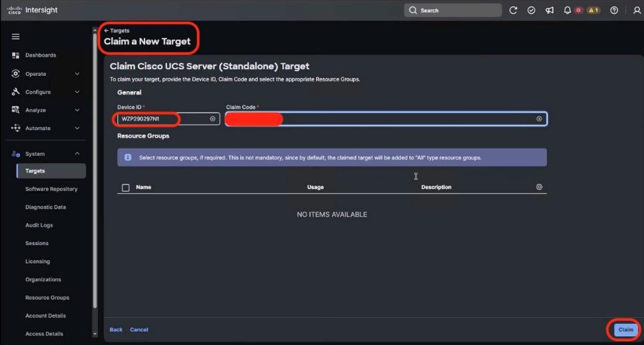The image size is (644, 345).
Task: Sort by the Name column header
Action: [143, 187]
